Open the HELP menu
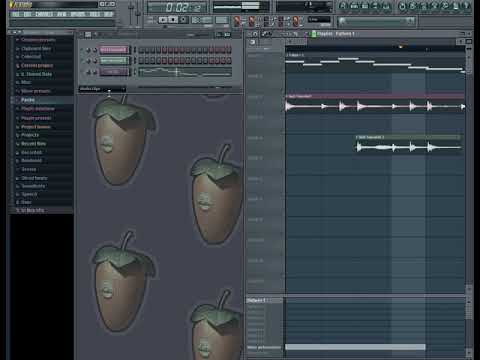 coord(108,14)
